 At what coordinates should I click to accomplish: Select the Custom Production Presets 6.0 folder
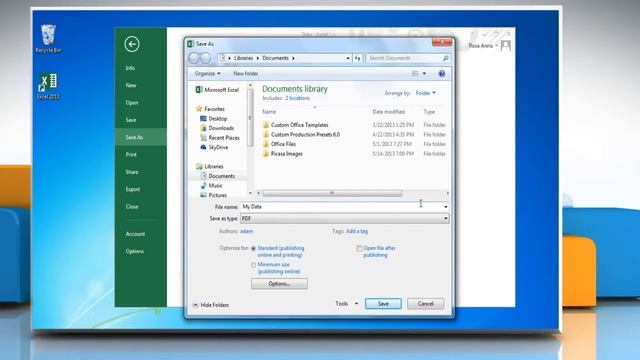[301, 134]
